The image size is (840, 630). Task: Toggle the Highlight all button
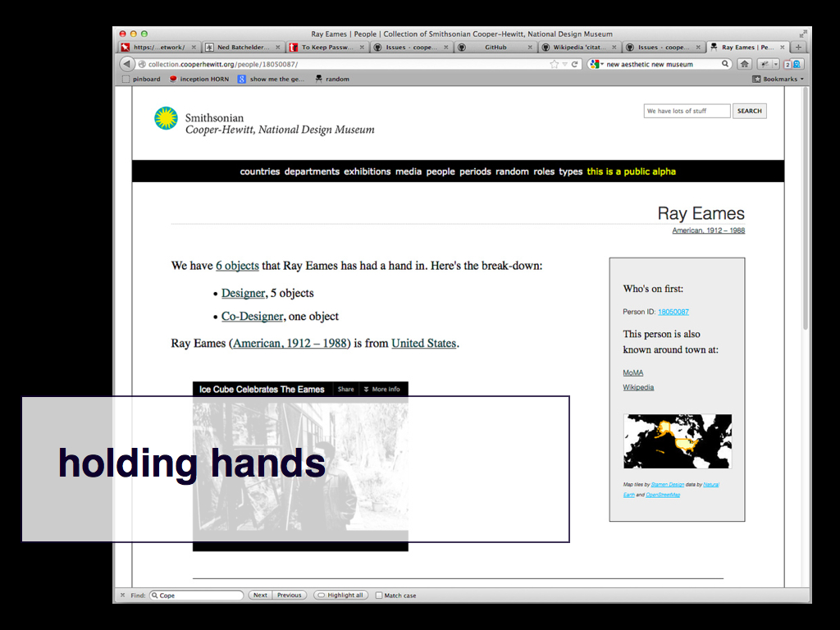(x=340, y=596)
